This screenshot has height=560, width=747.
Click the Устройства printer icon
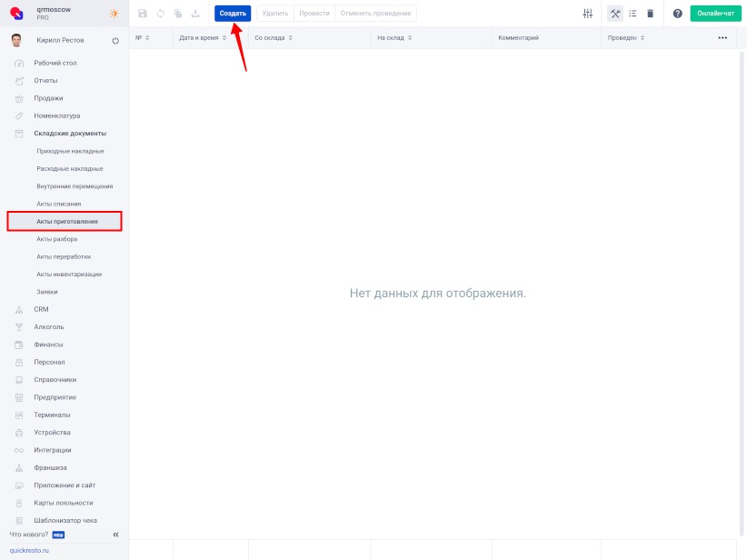tap(19, 433)
